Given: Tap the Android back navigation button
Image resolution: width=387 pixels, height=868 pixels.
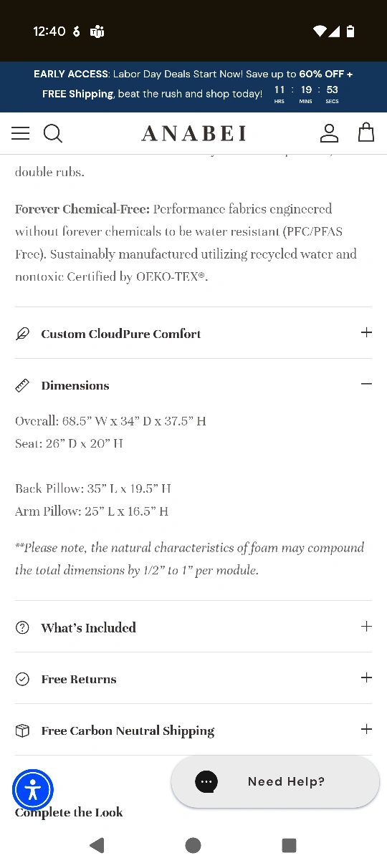Looking at the screenshot, I should coord(97,845).
